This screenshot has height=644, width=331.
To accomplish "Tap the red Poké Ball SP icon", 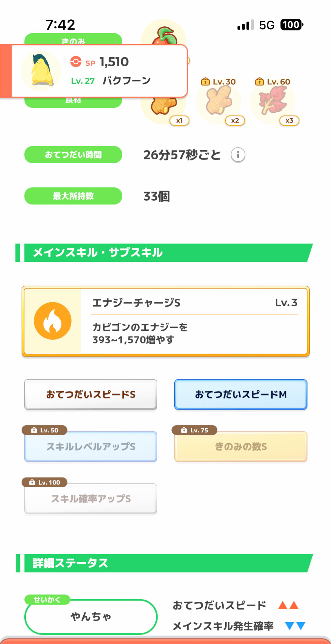I will point(76,62).
